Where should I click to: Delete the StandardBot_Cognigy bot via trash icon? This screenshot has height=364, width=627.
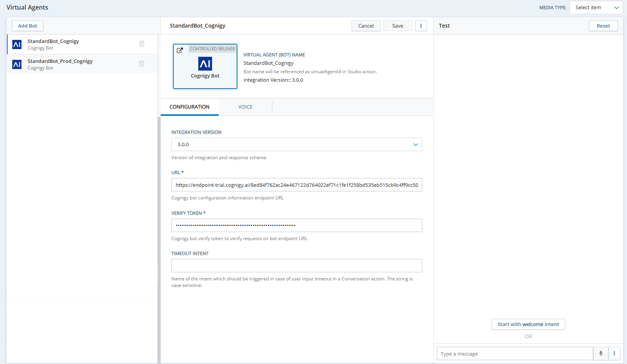point(142,44)
